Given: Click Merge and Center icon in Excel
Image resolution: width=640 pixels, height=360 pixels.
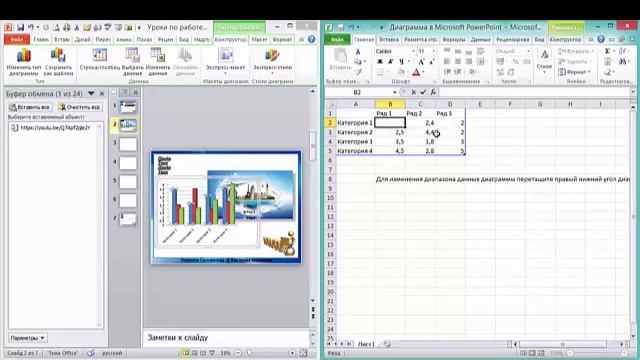Looking at the screenshot, I should pos(480,62).
